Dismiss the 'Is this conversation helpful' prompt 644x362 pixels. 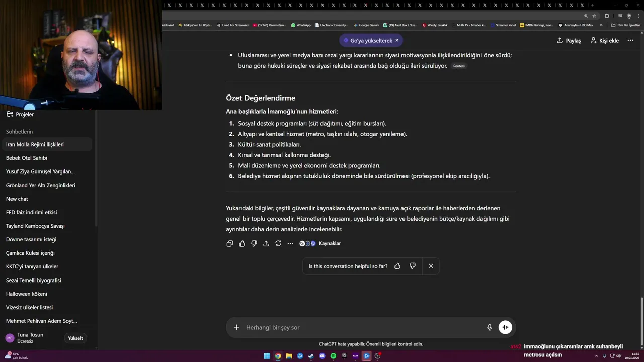pos(431,266)
